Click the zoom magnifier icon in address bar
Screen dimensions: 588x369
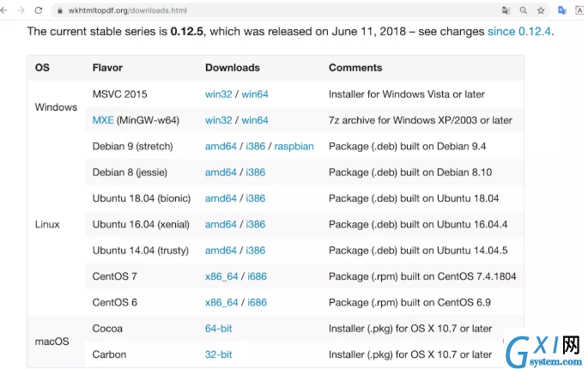pyautogui.click(x=523, y=10)
